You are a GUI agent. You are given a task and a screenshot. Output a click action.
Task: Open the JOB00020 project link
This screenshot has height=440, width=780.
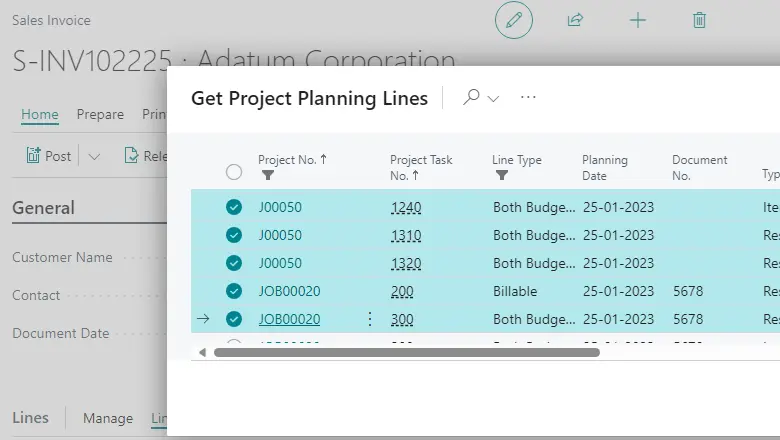pyautogui.click(x=289, y=320)
